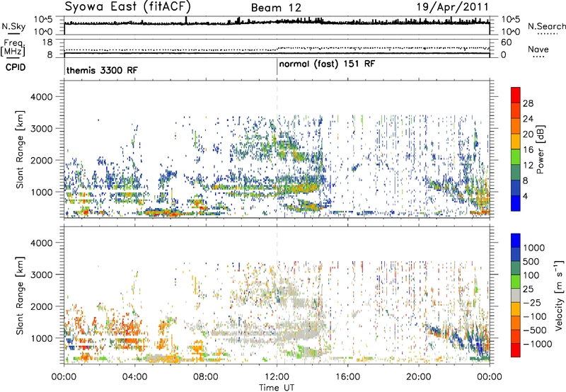Click the 2000 tick on velocity panel
Screen dimensions: 566x392
point(41,306)
